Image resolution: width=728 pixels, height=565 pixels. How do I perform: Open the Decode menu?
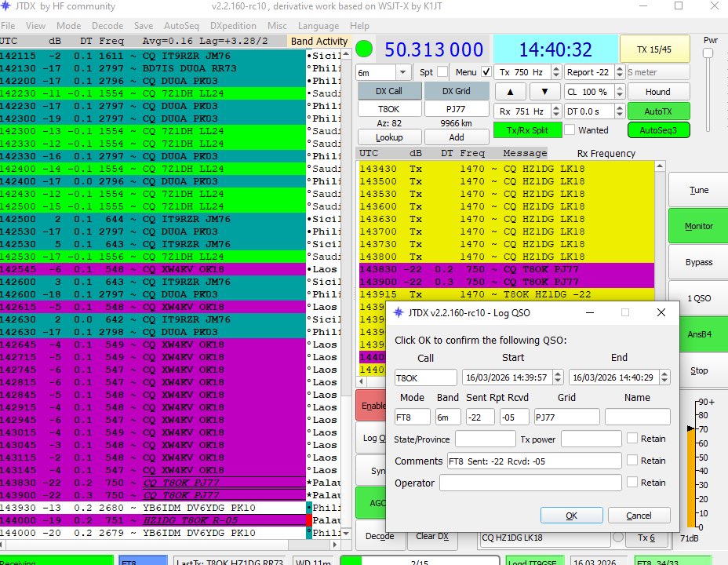(x=107, y=26)
